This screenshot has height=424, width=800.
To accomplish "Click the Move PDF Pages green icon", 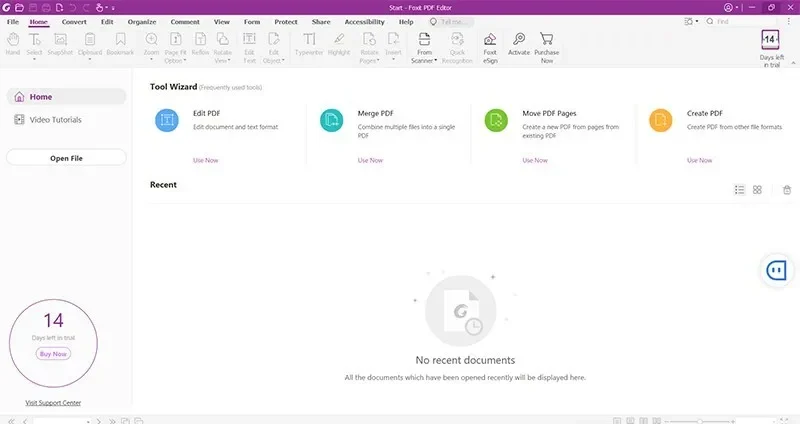I will coord(496,120).
